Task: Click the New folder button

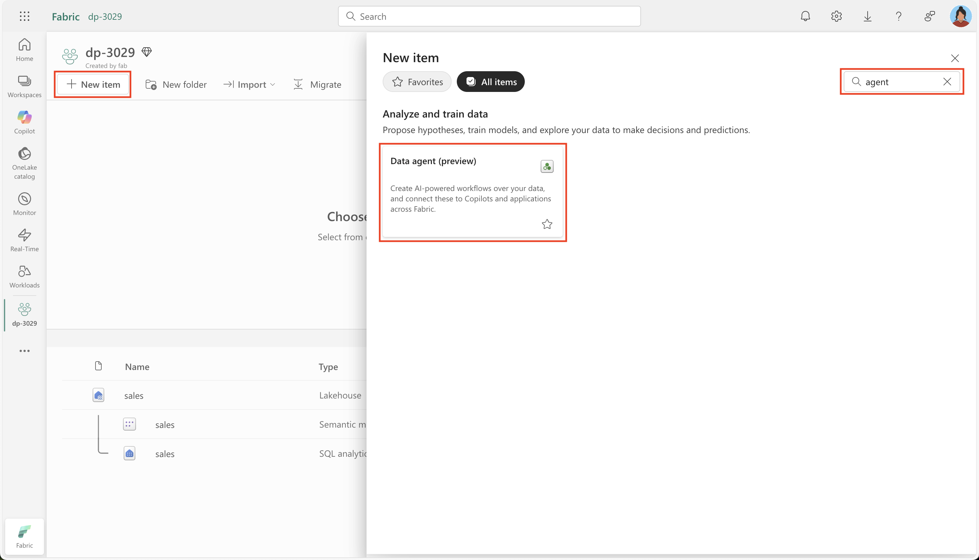Action: click(x=176, y=84)
